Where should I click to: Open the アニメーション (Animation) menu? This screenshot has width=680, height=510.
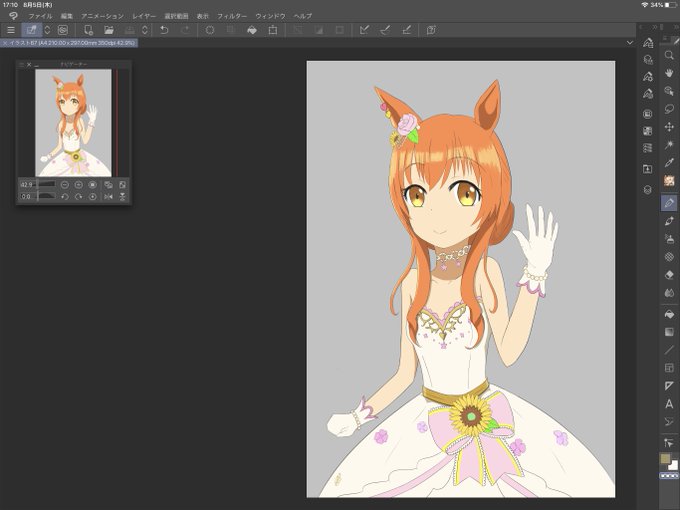tap(102, 16)
